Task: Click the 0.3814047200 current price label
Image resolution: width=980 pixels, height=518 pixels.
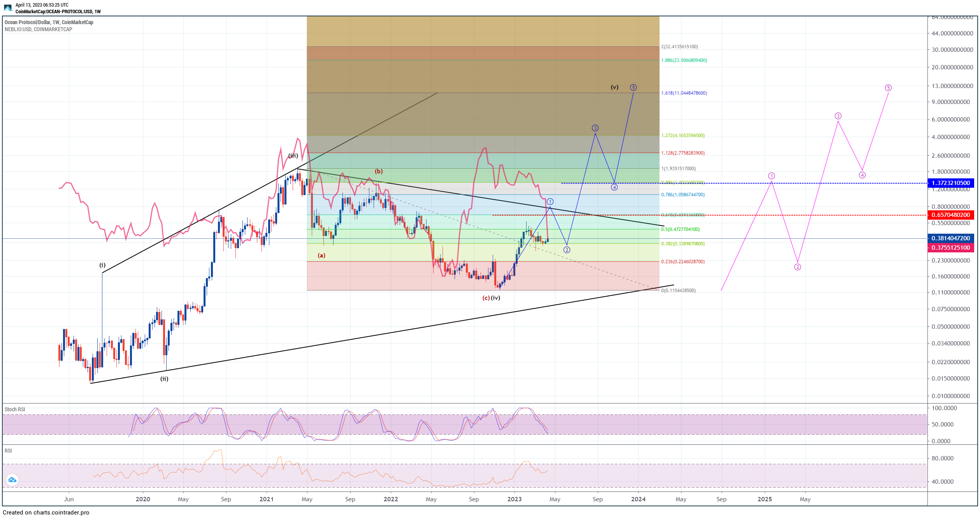Action: pyautogui.click(x=950, y=238)
